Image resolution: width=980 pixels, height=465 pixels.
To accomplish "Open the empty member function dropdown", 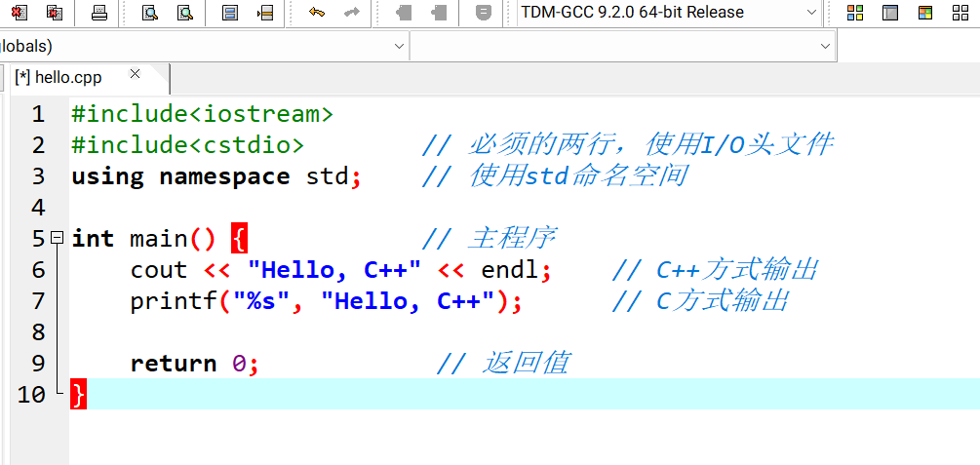I will click(x=825, y=46).
